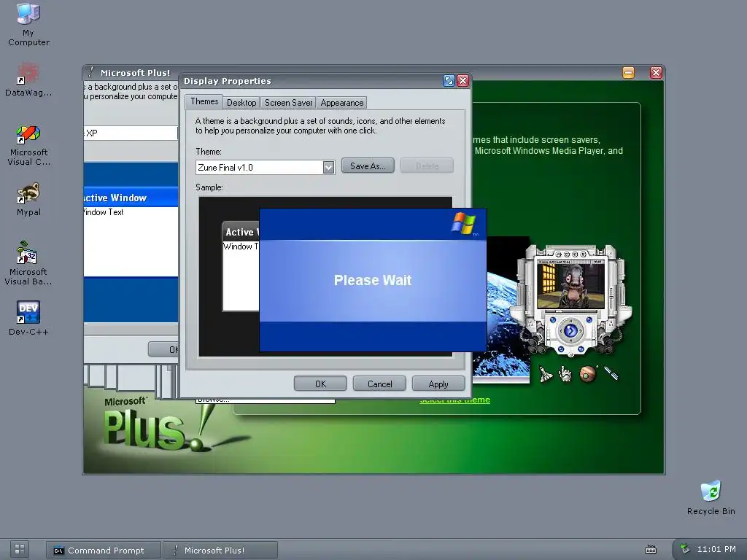The width and height of the screenshot is (747, 560).
Task: Click the keyboard icon in system tray
Action: pyautogui.click(x=650, y=550)
